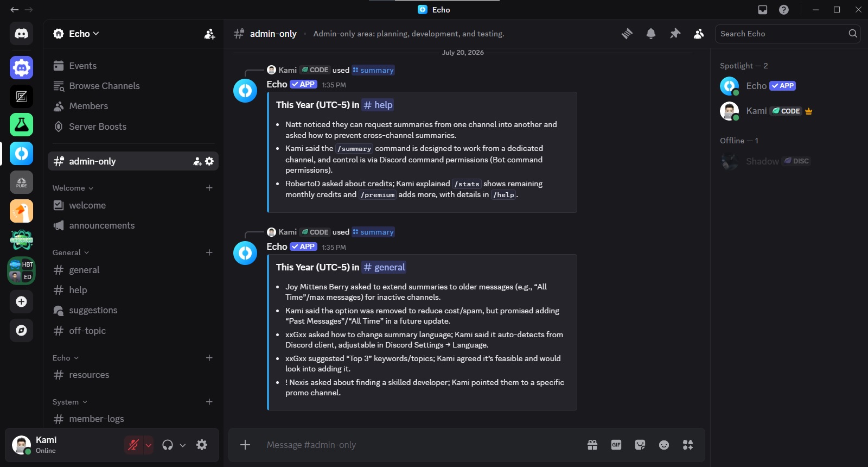Image resolution: width=868 pixels, height=467 pixels.
Task: Switch to the announcements channel
Action: pyautogui.click(x=133, y=225)
